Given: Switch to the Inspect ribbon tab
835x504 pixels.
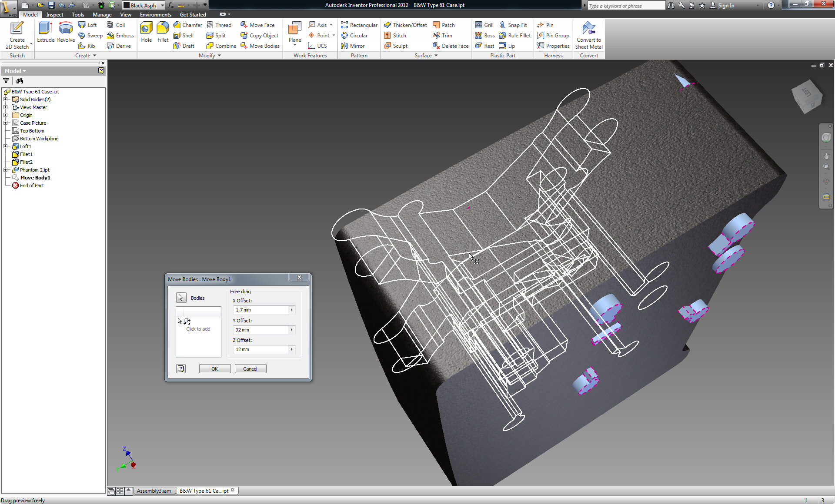Looking at the screenshot, I should tap(54, 15).
